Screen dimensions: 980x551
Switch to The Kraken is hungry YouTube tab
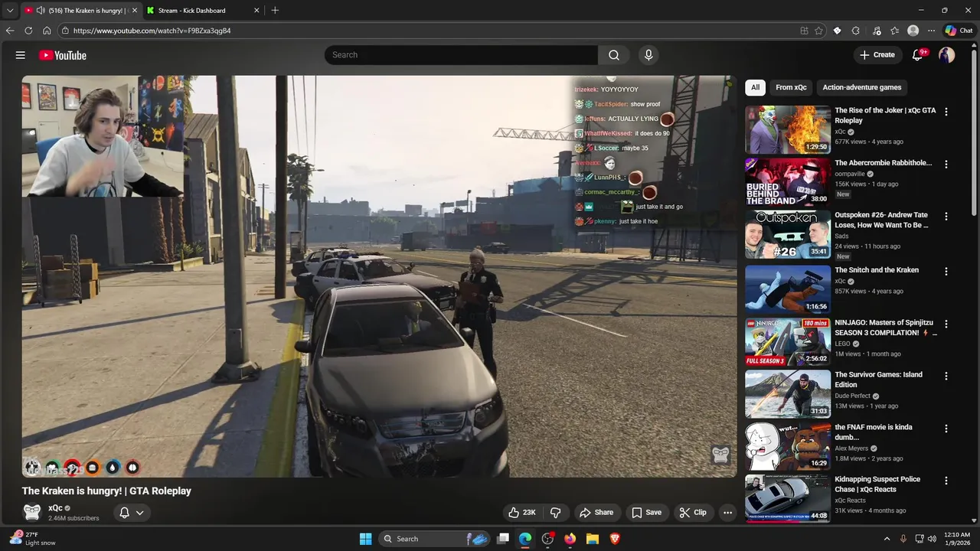click(x=80, y=10)
